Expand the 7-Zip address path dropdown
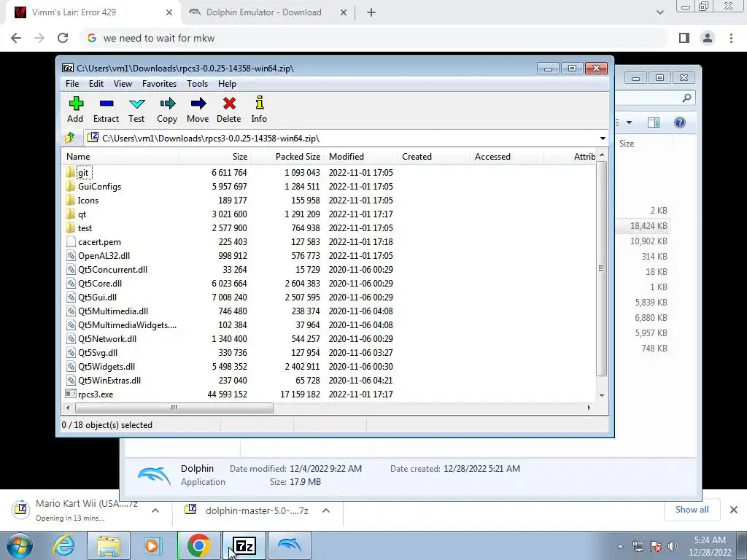Image resolution: width=747 pixels, height=560 pixels. pyautogui.click(x=603, y=139)
